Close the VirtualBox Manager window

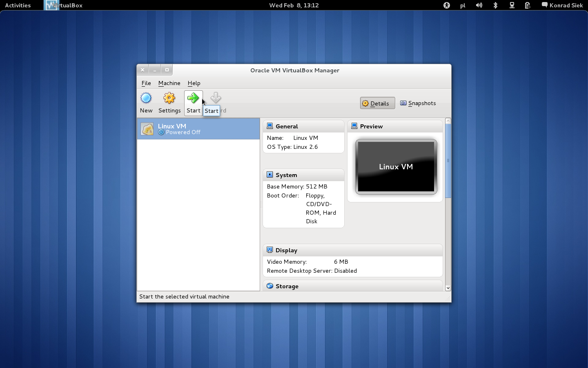click(x=143, y=70)
